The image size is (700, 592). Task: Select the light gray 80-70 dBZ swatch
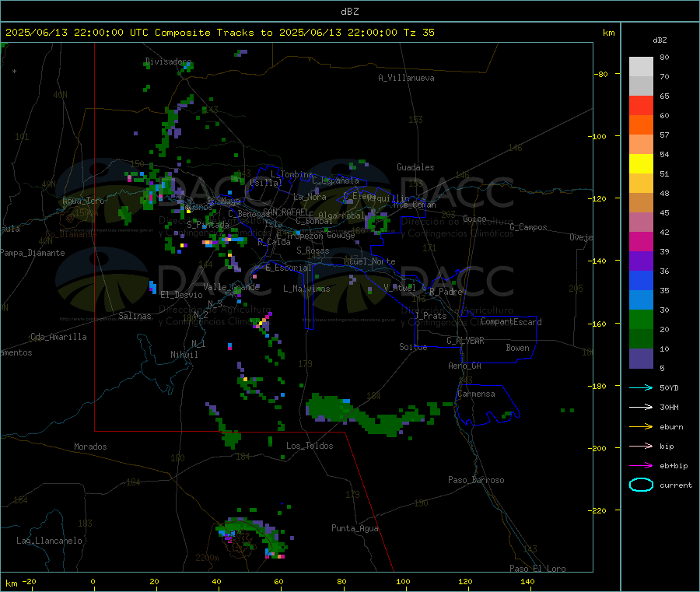point(641,67)
